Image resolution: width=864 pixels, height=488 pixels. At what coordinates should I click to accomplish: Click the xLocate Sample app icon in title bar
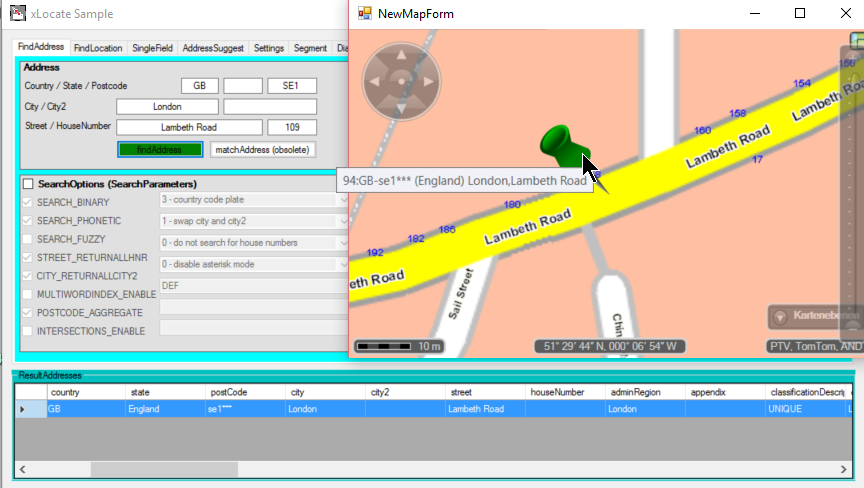click(17, 14)
